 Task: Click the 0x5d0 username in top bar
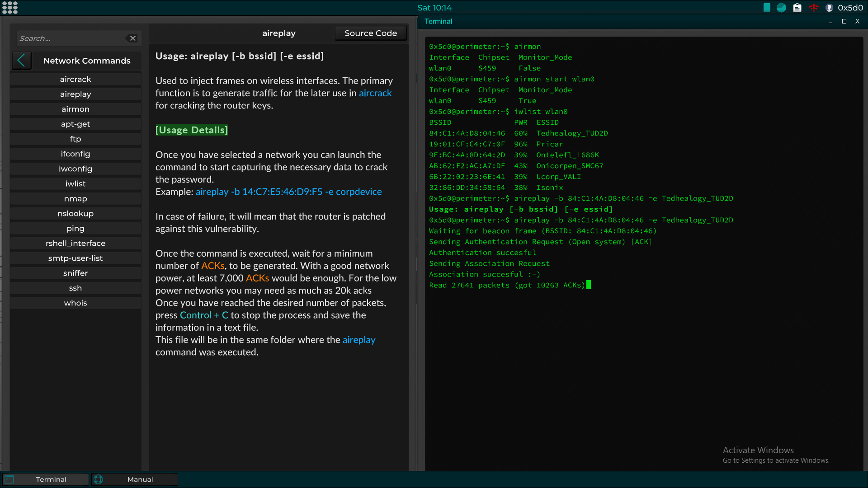850,8
